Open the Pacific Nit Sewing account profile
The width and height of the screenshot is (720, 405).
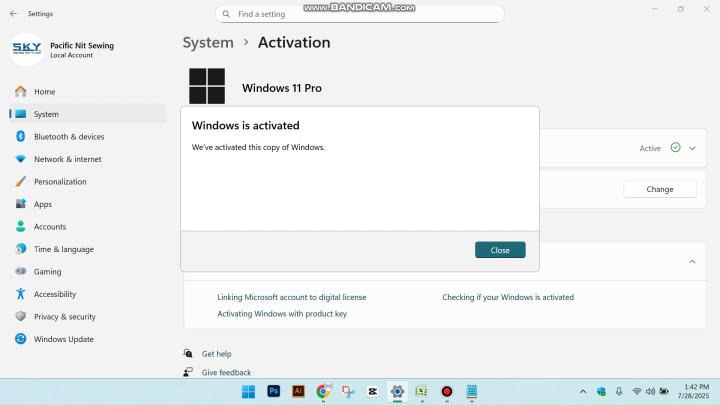point(63,50)
